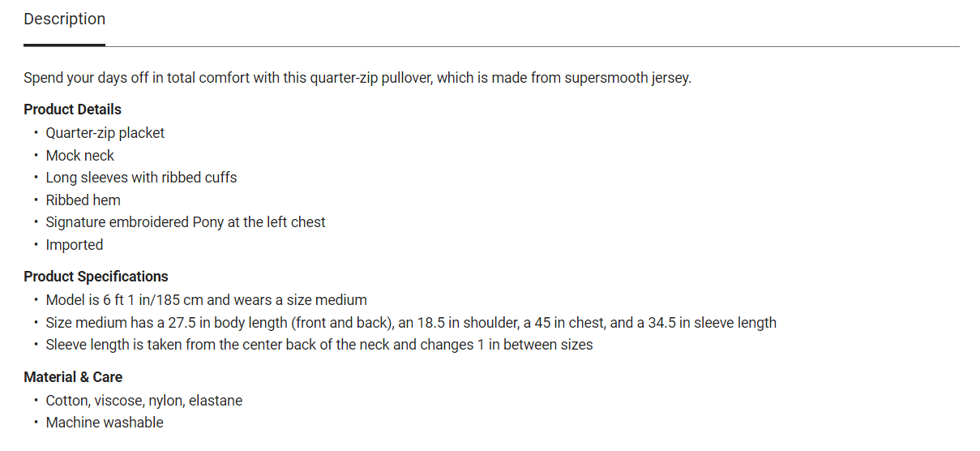Click the Product Details heading
The height and width of the screenshot is (451, 980).
[x=72, y=110]
